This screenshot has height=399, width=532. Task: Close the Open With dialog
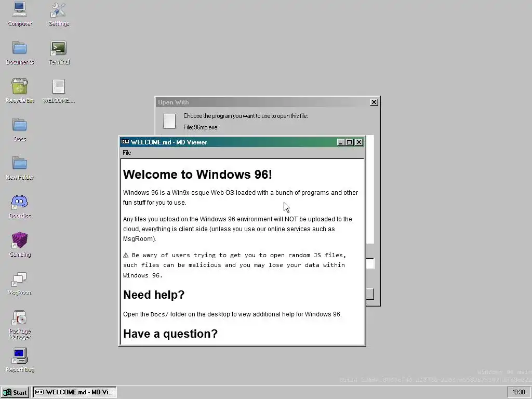tap(374, 102)
